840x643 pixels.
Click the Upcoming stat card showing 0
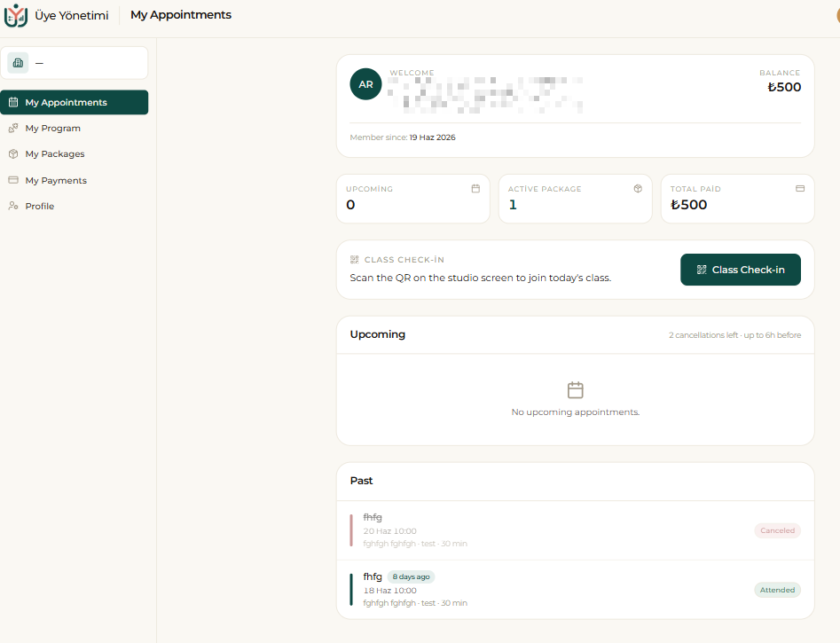tap(413, 199)
